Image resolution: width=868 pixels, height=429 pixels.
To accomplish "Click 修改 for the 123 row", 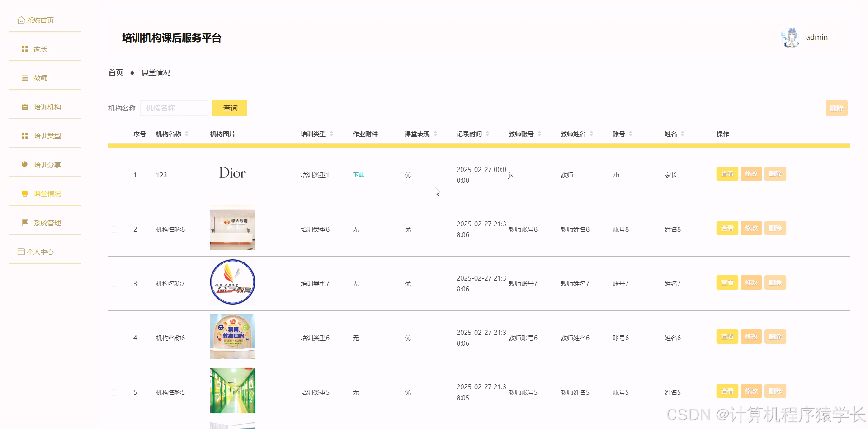I will click(x=751, y=174).
